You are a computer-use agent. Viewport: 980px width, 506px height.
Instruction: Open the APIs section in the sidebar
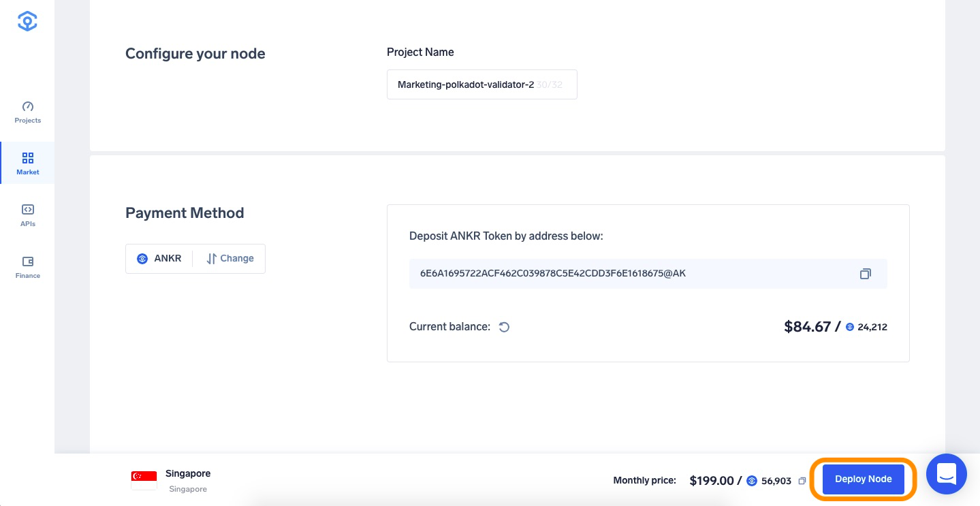coord(27,215)
